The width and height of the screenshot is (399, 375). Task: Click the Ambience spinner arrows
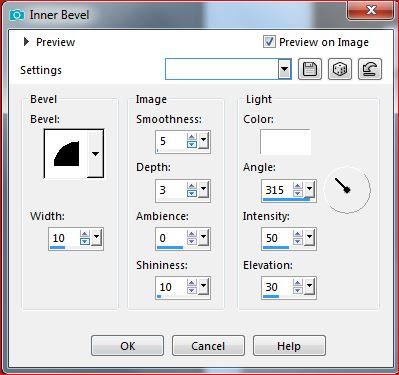(192, 238)
